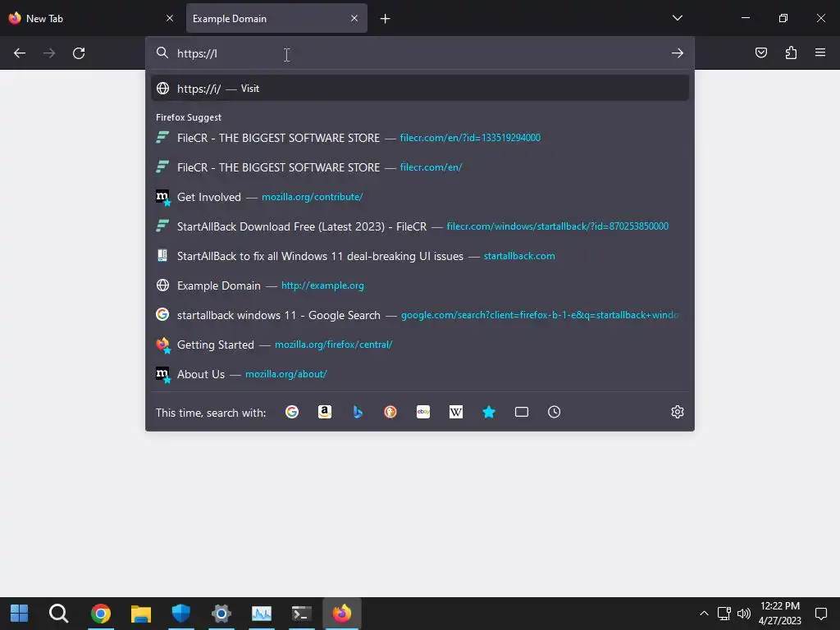Open StartAllBack Download Free FileCR suggestion
Viewport: 840px width, 630px height.
pyautogui.click(x=419, y=226)
